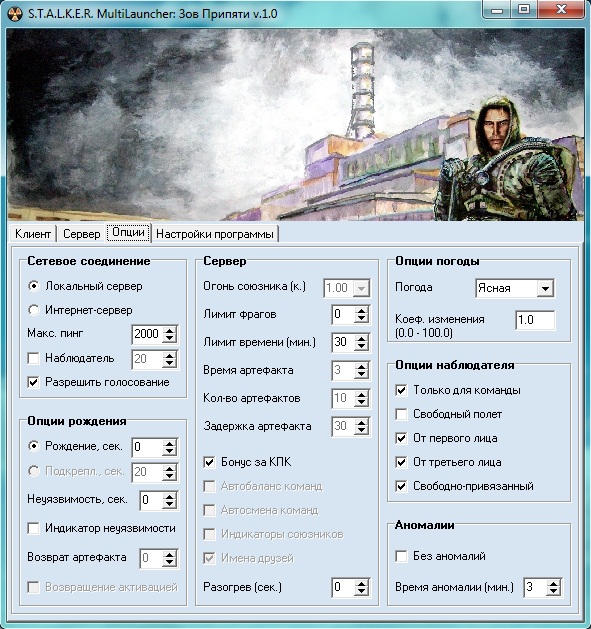Click the radiation app icon in title bar
The height and width of the screenshot is (629, 591).
15,14
